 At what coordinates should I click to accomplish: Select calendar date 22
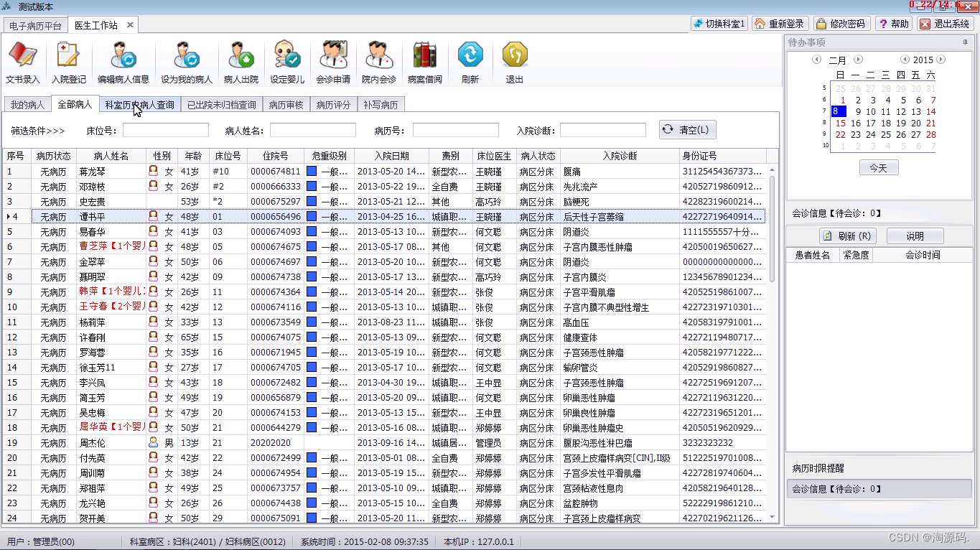(x=839, y=134)
